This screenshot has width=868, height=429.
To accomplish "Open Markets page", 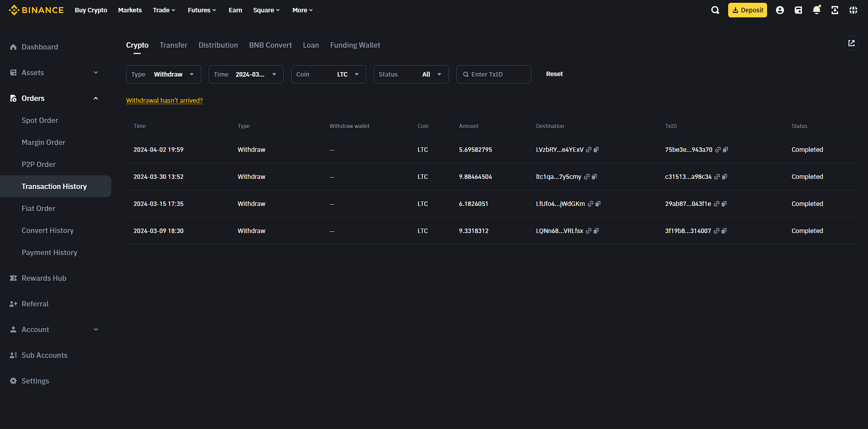I will point(130,10).
